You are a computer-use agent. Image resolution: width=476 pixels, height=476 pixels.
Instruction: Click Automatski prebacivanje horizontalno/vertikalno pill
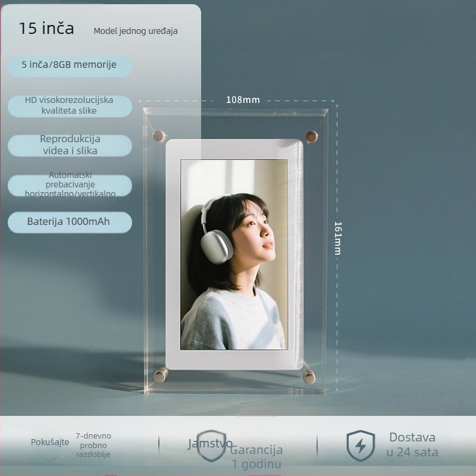[x=70, y=185]
